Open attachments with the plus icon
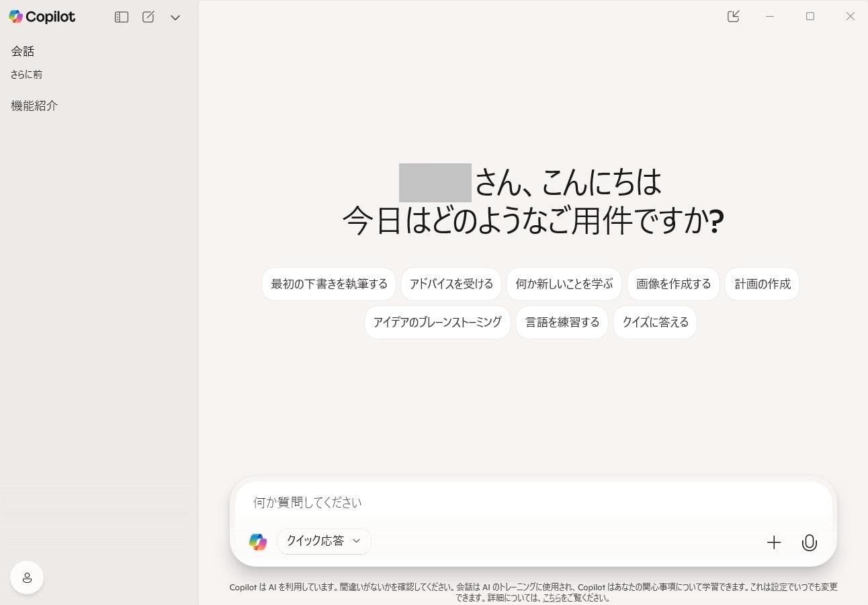Screen dimensions: 868x605 tap(774, 542)
